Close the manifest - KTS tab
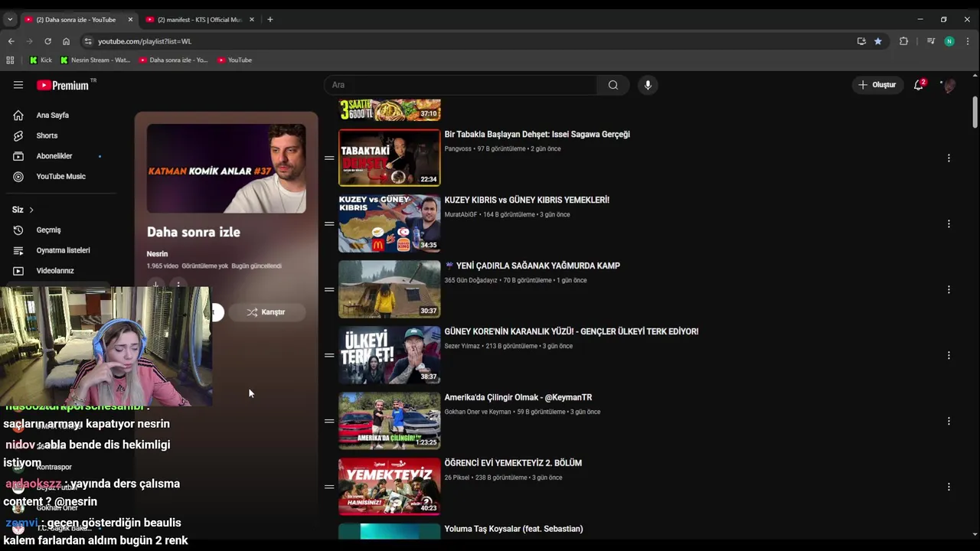 point(252,20)
